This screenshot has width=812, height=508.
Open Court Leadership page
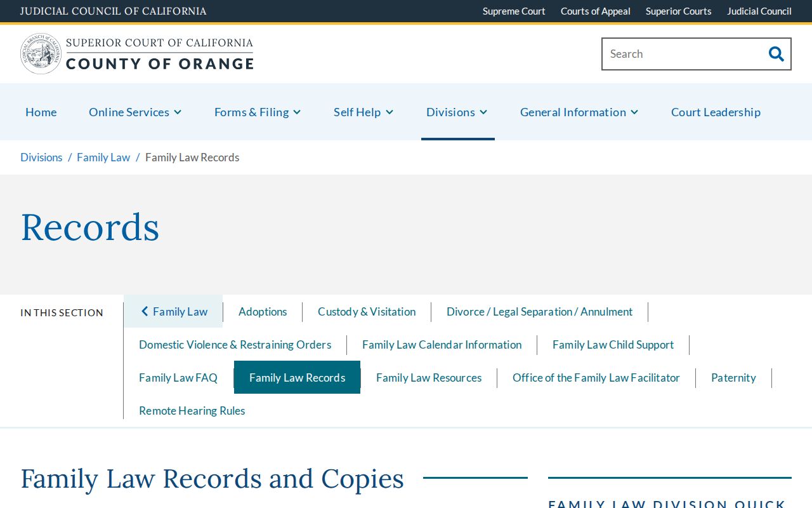point(716,112)
